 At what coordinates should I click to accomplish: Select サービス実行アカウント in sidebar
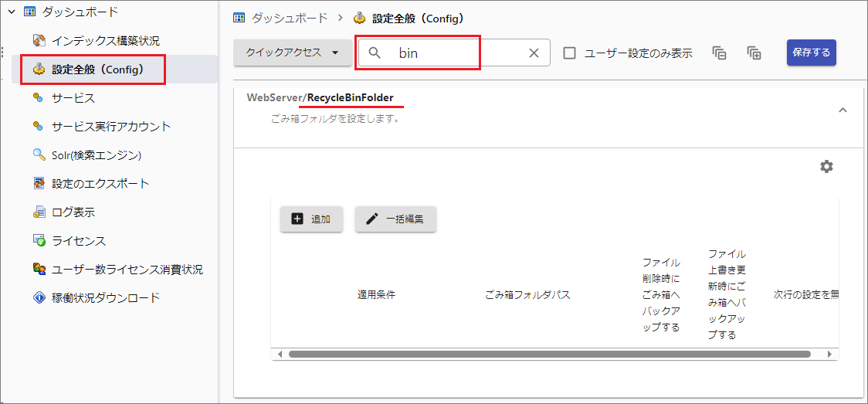[111, 126]
